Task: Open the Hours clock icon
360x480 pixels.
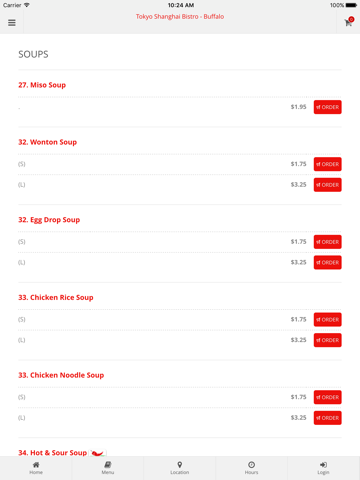Action: pyautogui.click(x=252, y=465)
